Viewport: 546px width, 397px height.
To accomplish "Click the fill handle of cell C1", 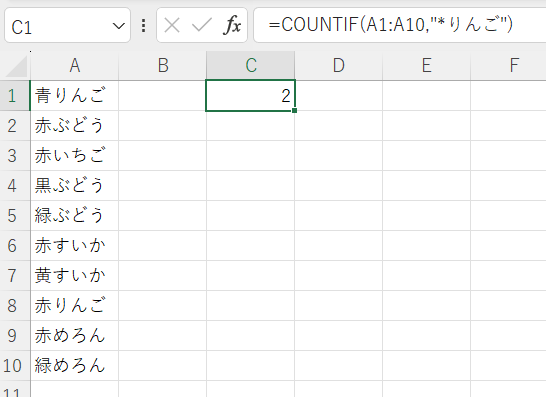I will (x=295, y=110).
